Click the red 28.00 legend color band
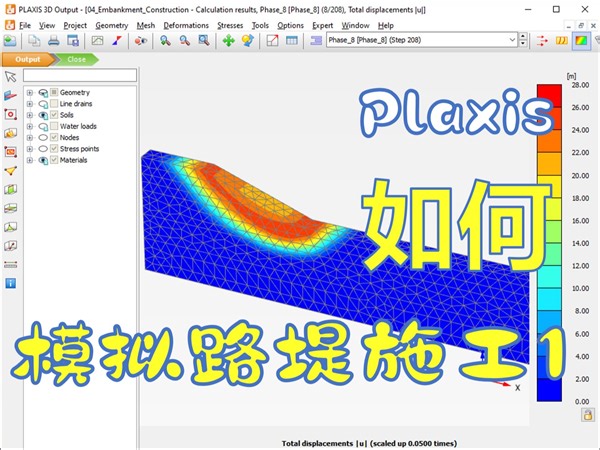This screenshot has width=600, height=450. pyautogui.click(x=549, y=96)
